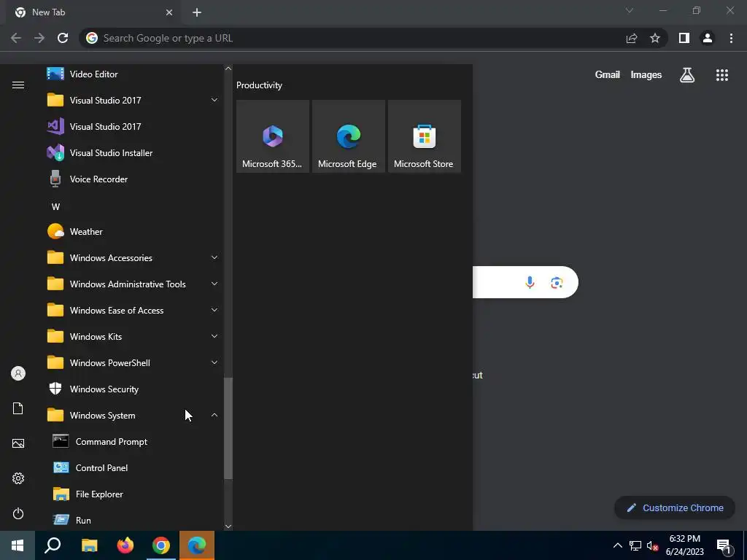
Task: Open File Explorer from the taskbar
Action: click(x=89, y=545)
